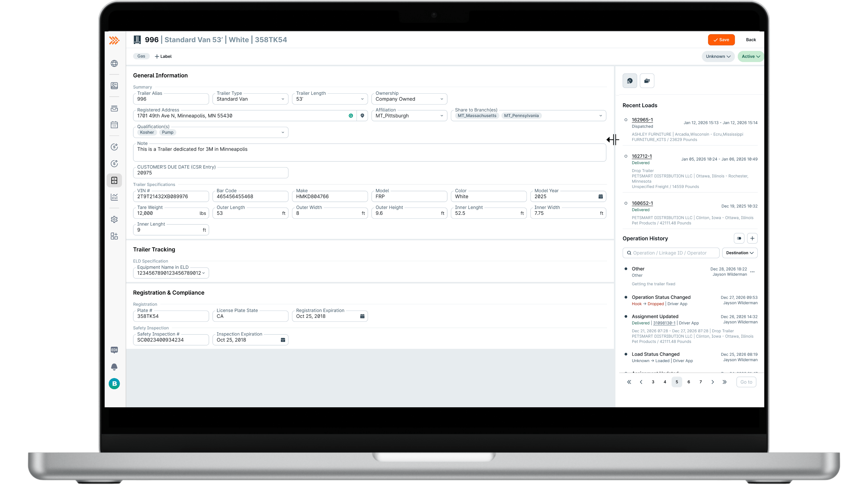Select the history tab on the right panel
Screen dimensions: 868x488
(x=630, y=80)
